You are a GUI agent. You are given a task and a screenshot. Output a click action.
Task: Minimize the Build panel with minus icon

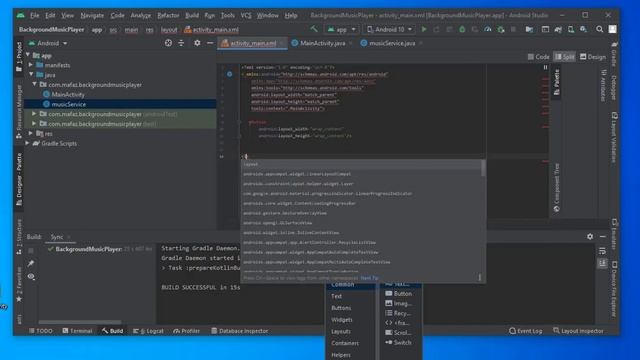(603, 236)
